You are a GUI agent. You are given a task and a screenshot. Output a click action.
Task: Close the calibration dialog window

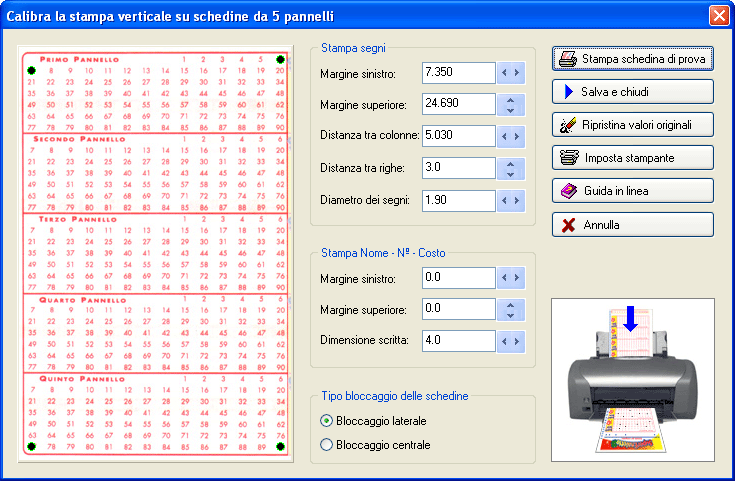click(x=717, y=16)
